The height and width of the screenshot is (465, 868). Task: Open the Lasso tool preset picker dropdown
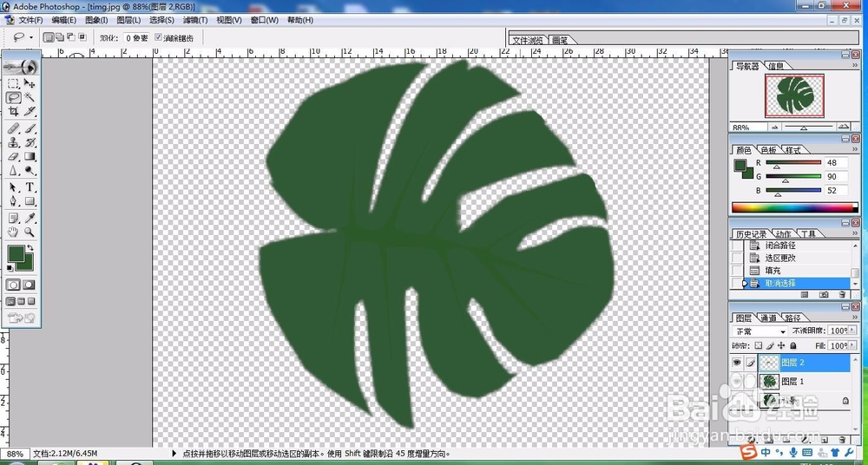click(31, 37)
